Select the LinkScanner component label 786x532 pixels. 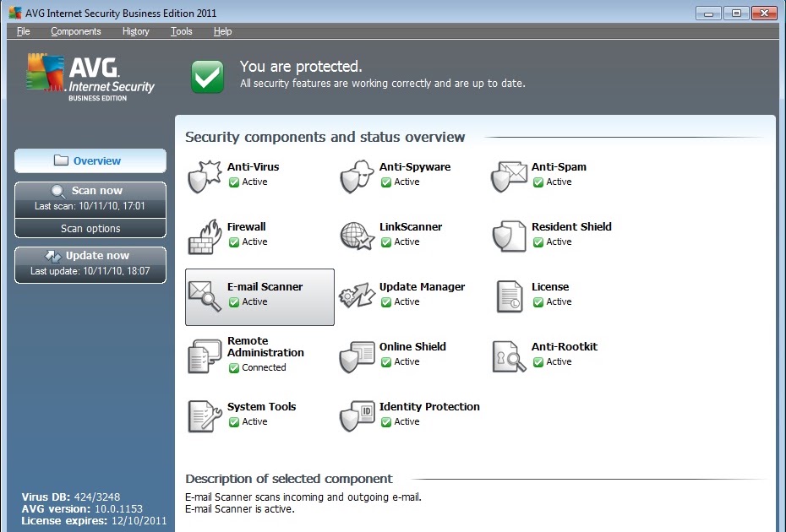(411, 226)
